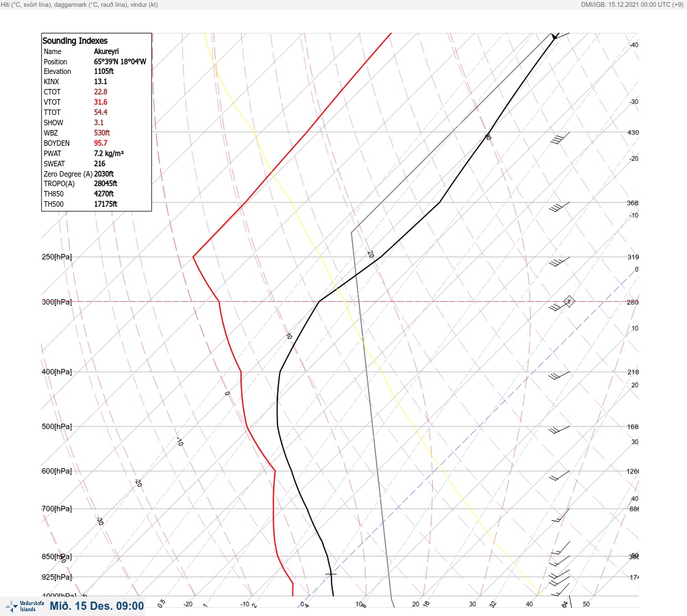Click the tropopause diamond marker at 300 hPa
Image resolution: width=687 pixels, height=616 pixels.
click(x=569, y=301)
